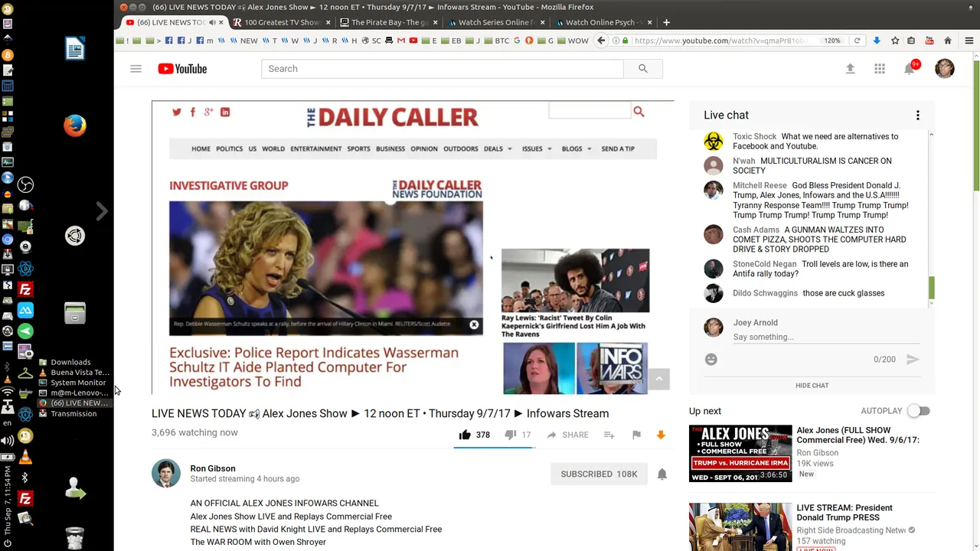Screen dimensions: 980x551
Task: Open the live chat emoji picker
Action: 711,359
